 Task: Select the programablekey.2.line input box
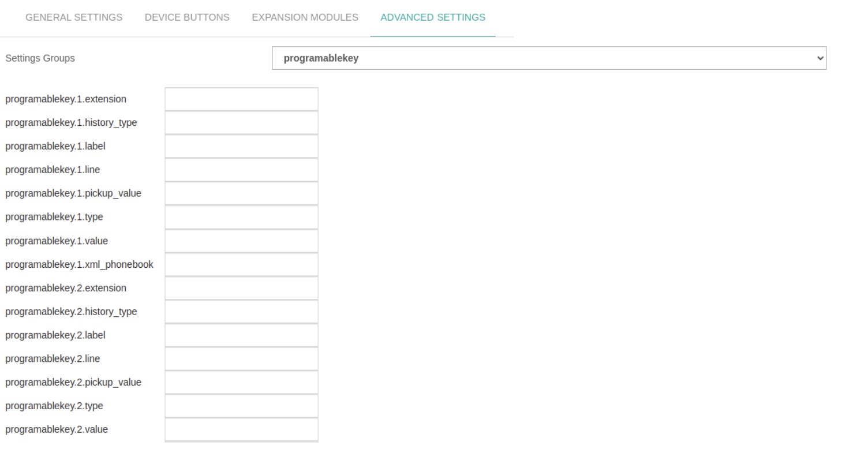[241, 359]
